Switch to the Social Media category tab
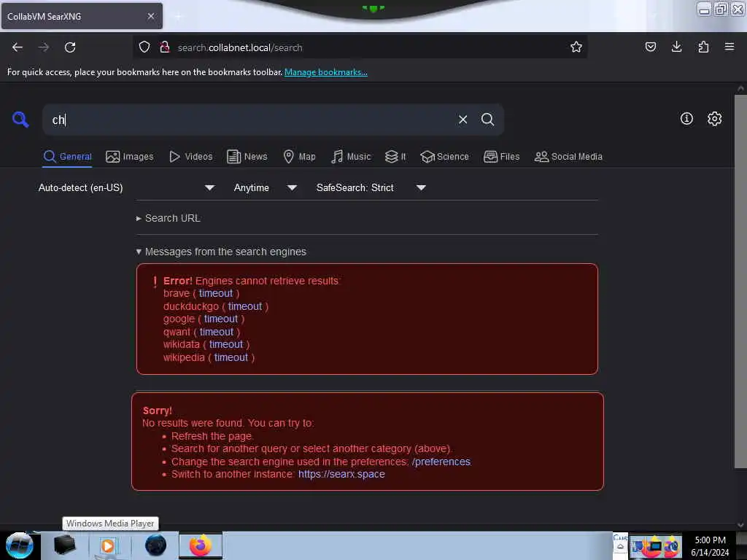 coord(568,157)
